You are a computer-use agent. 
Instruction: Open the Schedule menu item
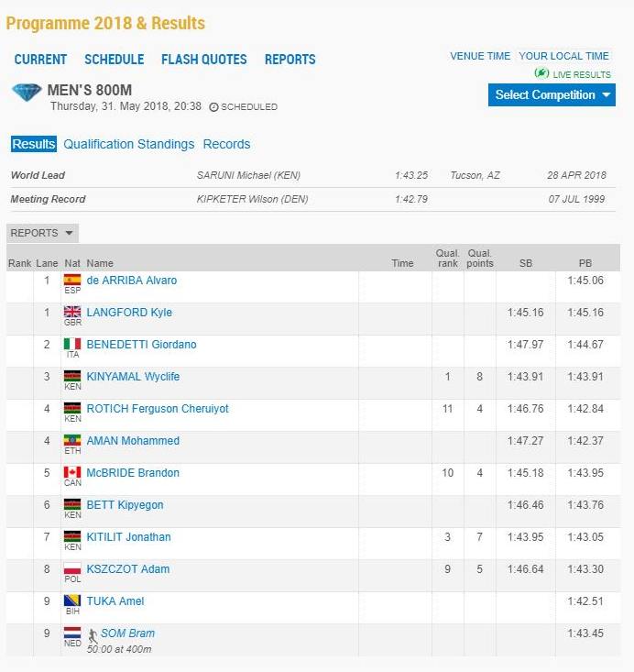pos(114,60)
